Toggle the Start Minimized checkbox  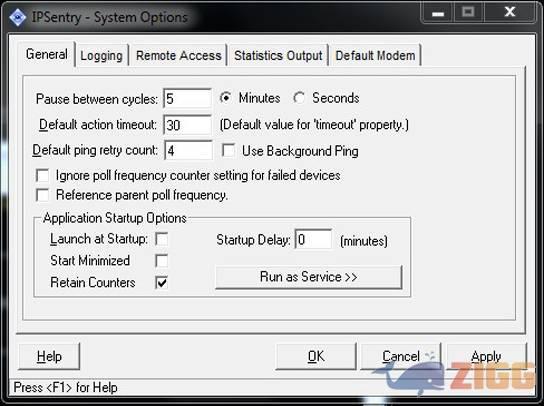[162, 261]
